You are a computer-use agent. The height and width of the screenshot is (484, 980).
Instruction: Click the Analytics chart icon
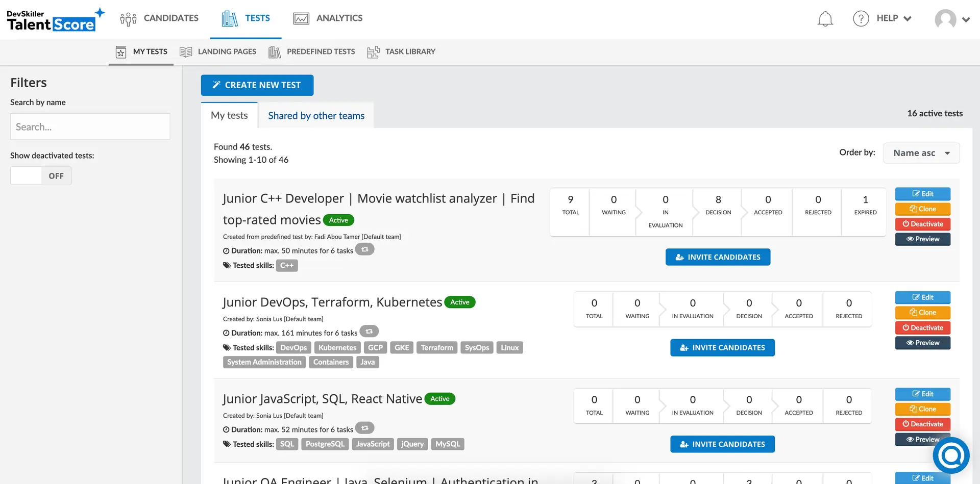point(301,19)
